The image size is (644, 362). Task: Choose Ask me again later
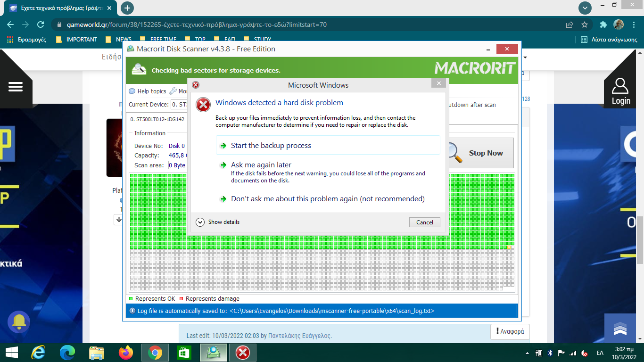click(x=261, y=165)
